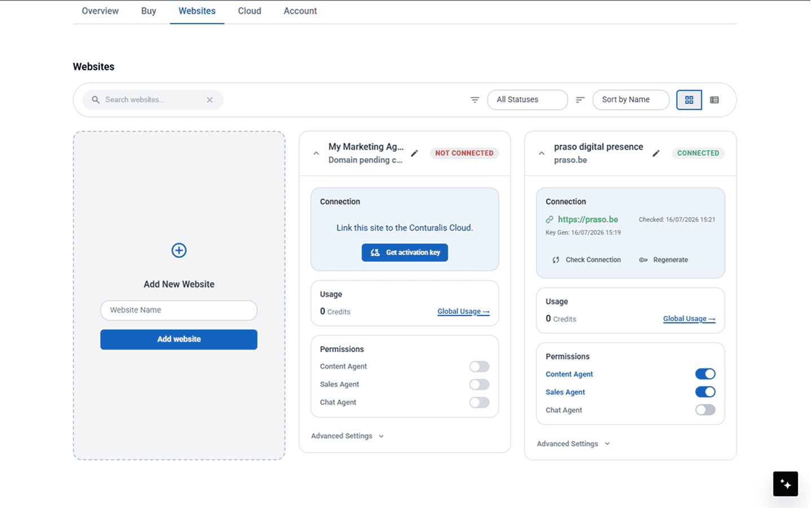Collapse the My Marketing Ag... card
812x508 pixels.
click(x=316, y=153)
